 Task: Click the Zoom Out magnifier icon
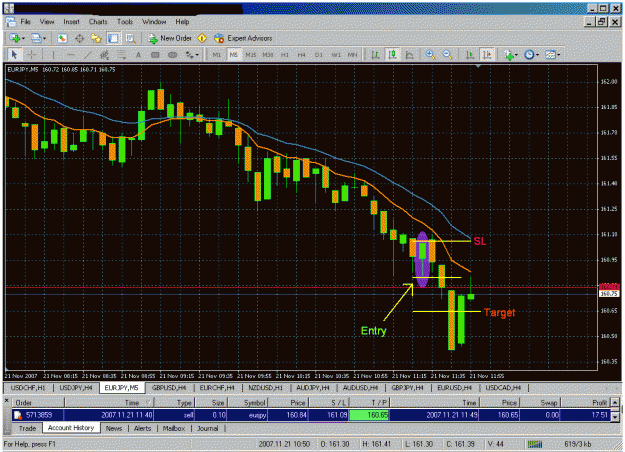[447, 55]
